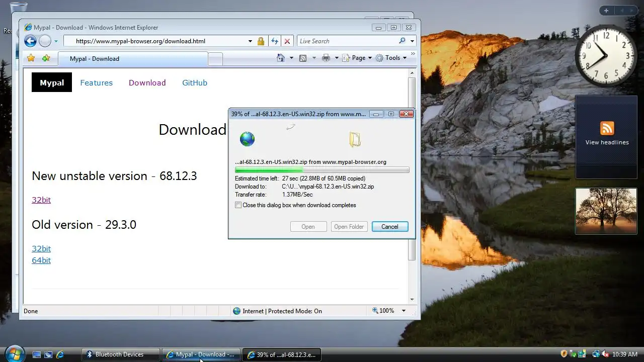Open the GitHub nav link
Viewport: 644px width, 362px height.
[195, 82]
